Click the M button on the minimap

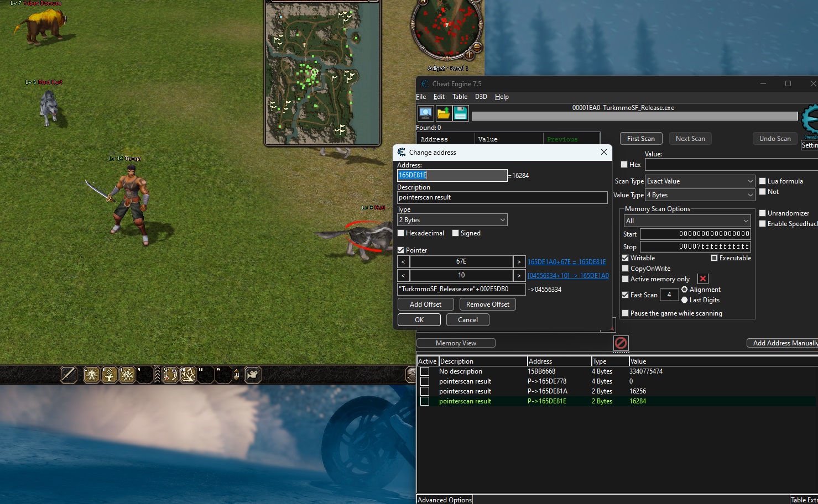(x=424, y=2)
